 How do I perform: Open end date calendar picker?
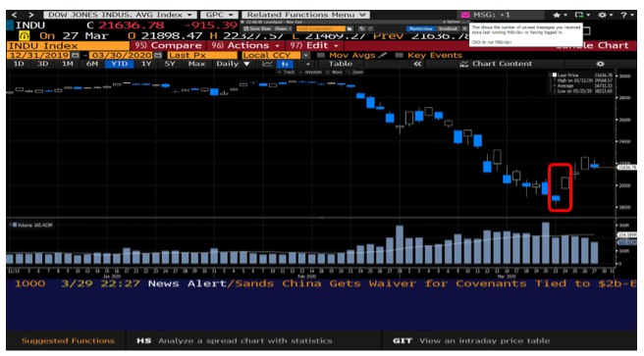click(x=158, y=55)
